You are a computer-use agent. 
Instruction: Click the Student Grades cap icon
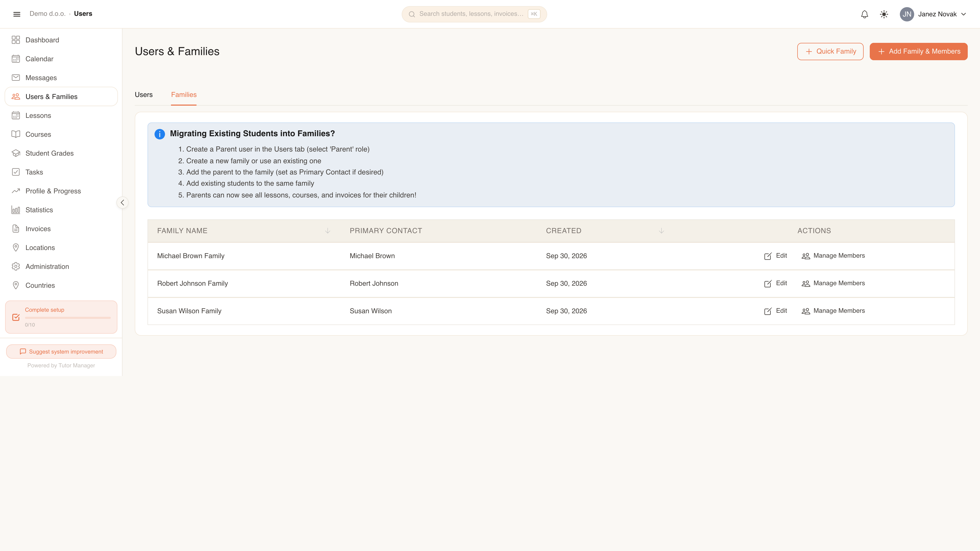pyautogui.click(x=16, y=153)
